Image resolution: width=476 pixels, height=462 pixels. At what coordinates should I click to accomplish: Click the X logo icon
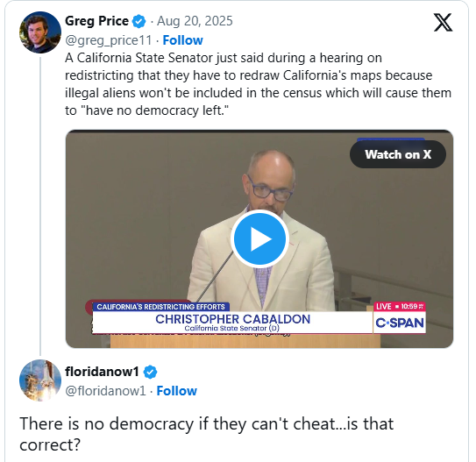pyautogui.click(x=443, y=22)
